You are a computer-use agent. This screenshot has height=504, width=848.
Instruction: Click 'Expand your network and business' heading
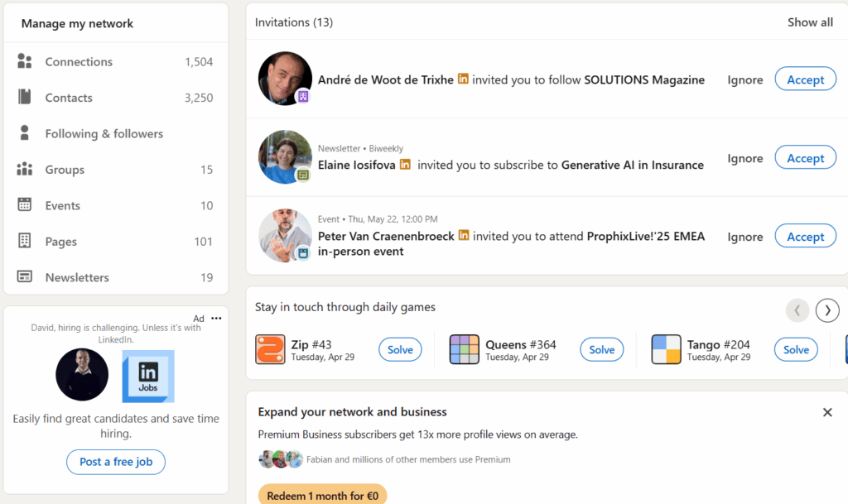coord(352,411)
